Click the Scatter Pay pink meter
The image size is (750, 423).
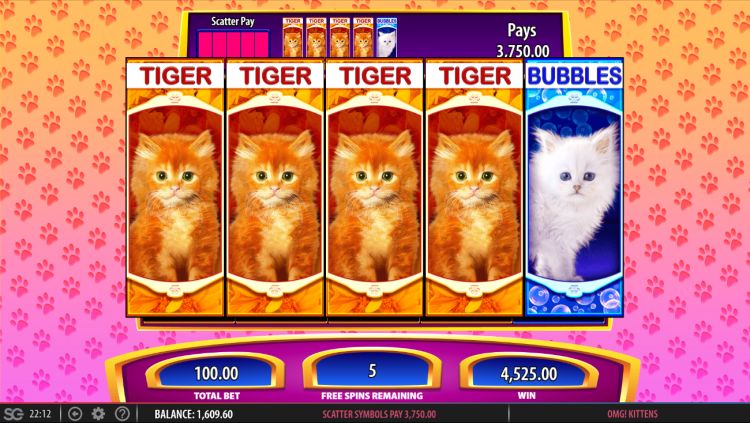click(233, 44)
